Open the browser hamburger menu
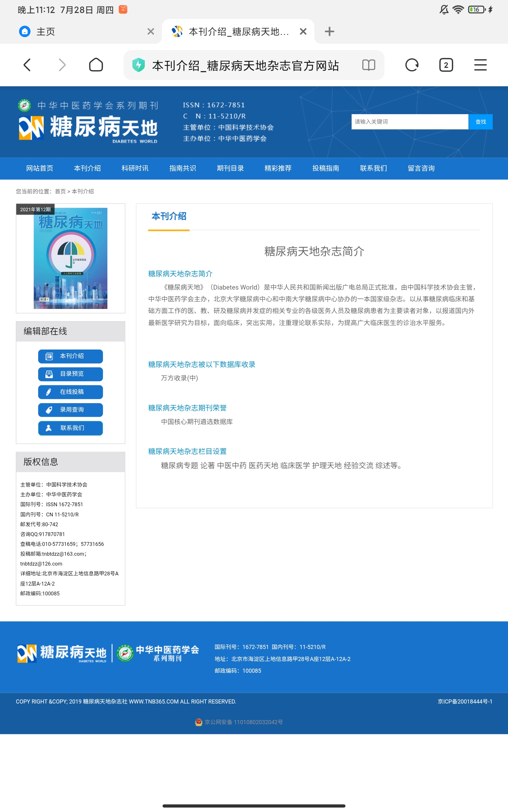This screenshot has width=508, height=812. (x=480, y=65)
